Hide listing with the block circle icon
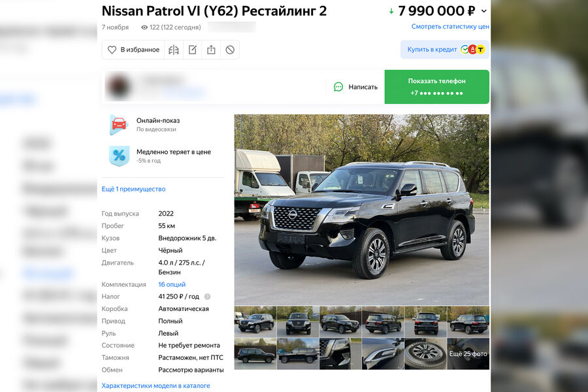Viewport: 588px width, 392px height. pos(230,50)
